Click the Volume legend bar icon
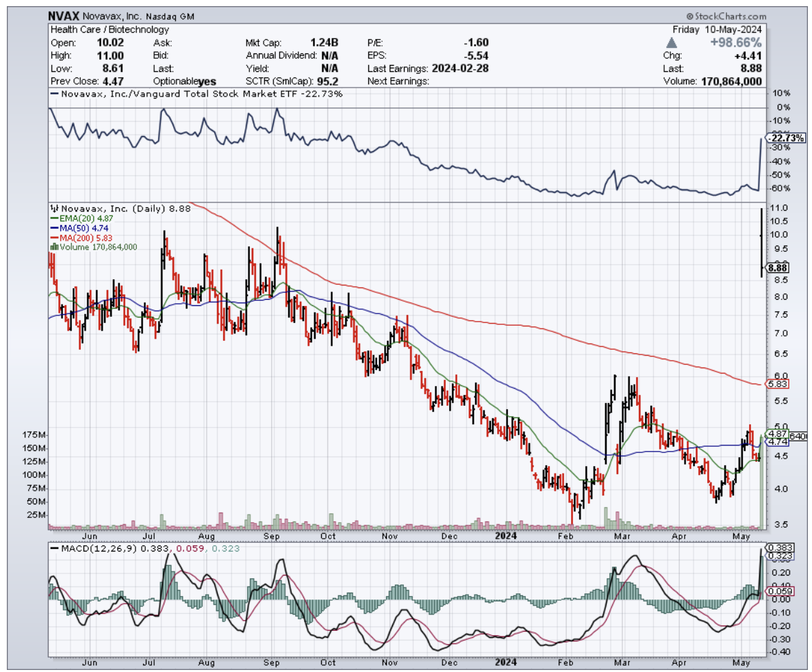The width and height of the screenshot is (812, 672). pos(53,247)
